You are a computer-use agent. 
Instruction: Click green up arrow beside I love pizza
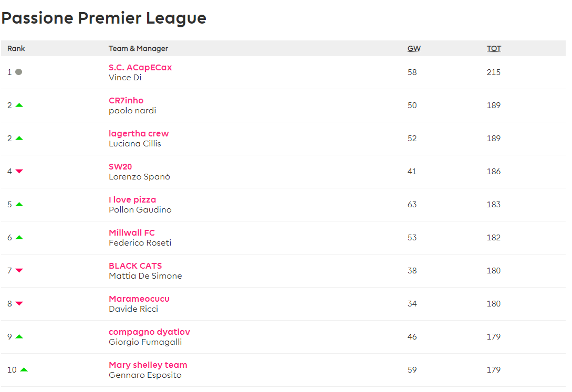pos(19,204)
